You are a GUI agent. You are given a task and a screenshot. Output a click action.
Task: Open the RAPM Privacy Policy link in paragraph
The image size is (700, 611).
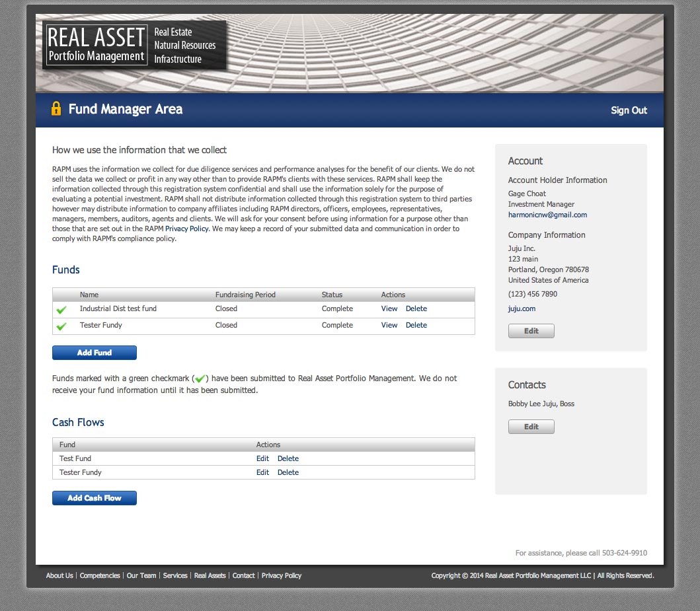coord(187,229)
